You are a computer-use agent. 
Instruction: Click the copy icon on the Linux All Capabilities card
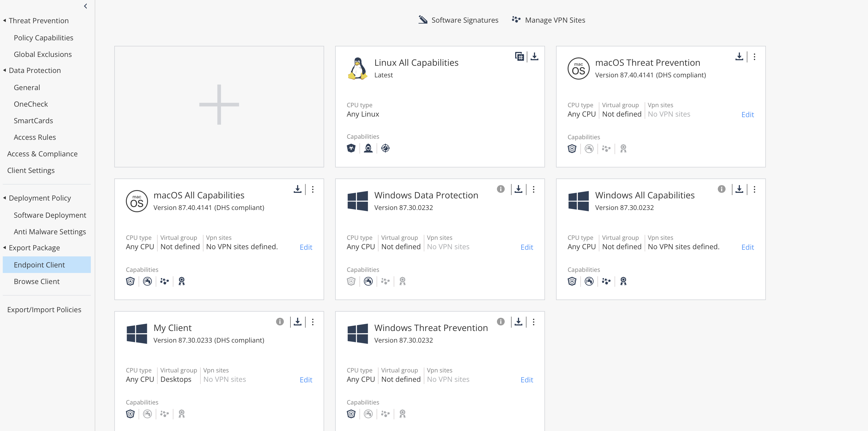[x=519, y=56]
